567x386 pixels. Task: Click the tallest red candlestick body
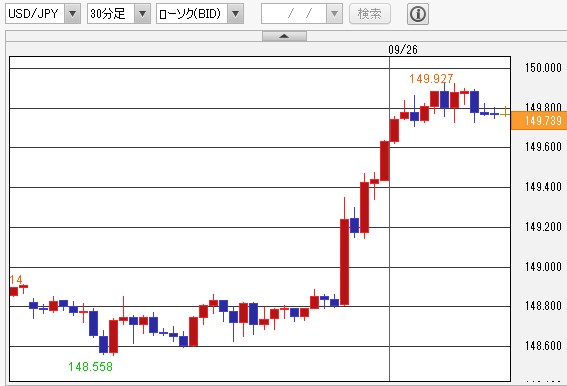pos(345,262)
